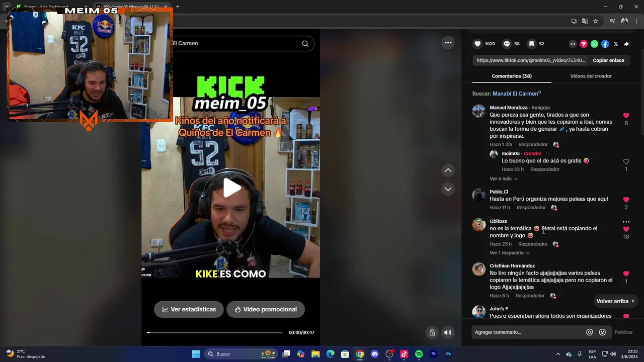The image size is (644, 362).
Task: Play the paused TikTok video
Action: [231, 188]
